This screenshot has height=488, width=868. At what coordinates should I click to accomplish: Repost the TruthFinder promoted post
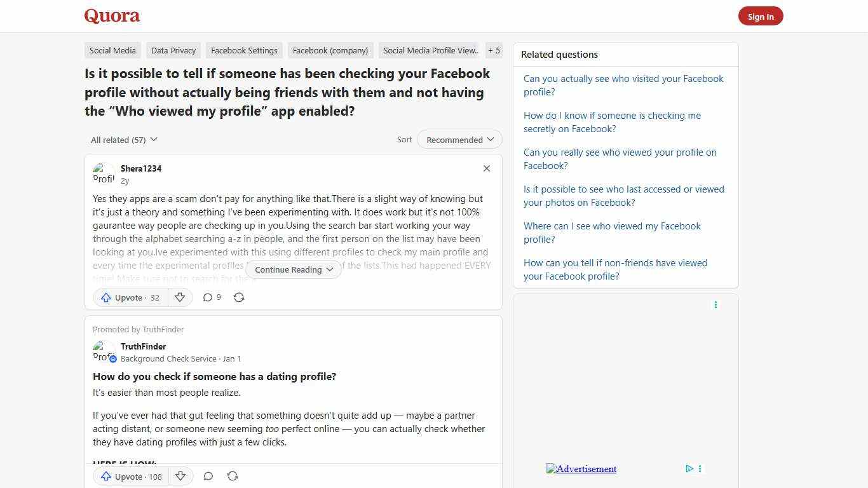point(233,476)
